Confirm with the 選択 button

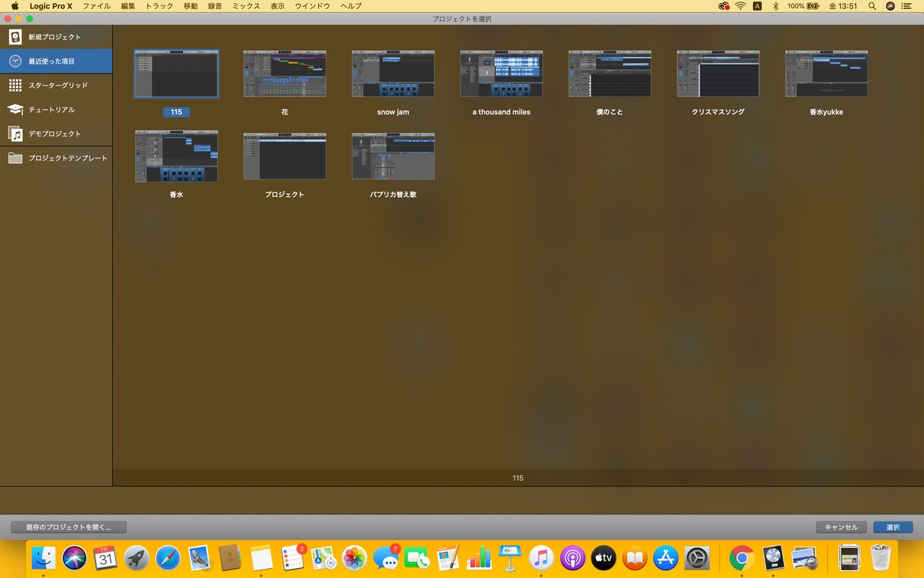[893, 527]
